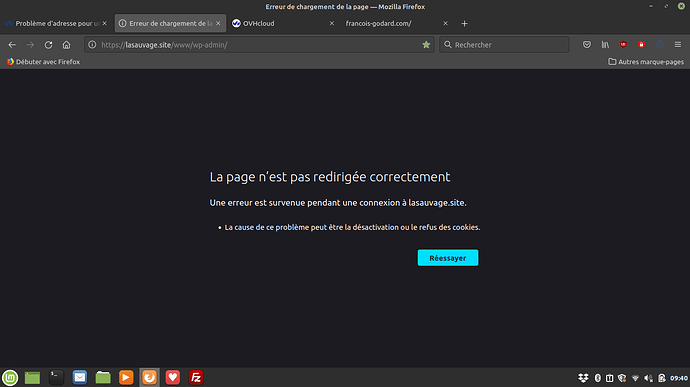Close the OVHcloud tab

pyautogui.click(x=331, y=23)
